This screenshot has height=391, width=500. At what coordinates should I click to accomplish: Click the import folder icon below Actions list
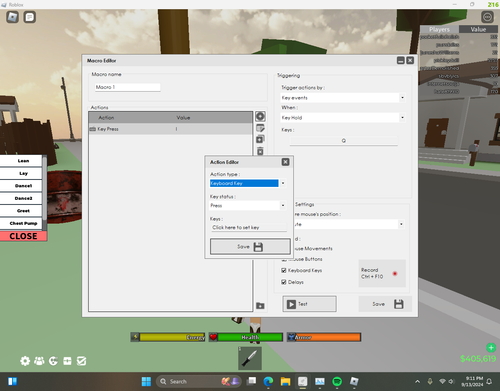pos(260,306)
